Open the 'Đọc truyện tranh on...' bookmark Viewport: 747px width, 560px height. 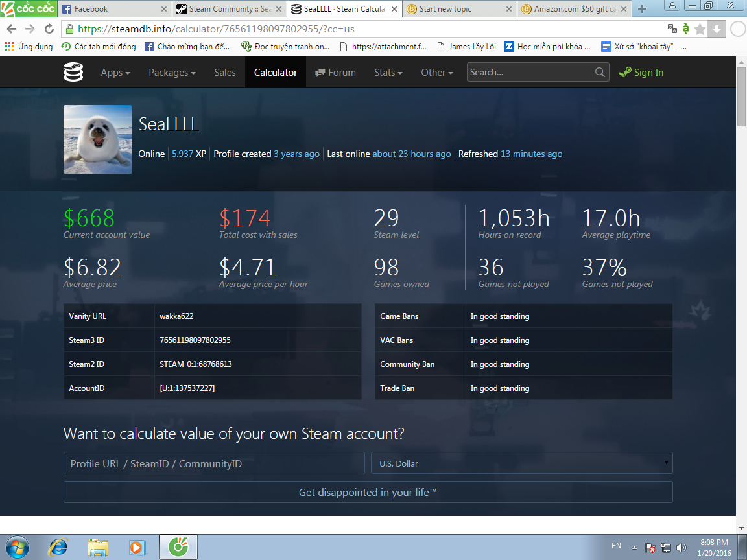pos(286,46)
